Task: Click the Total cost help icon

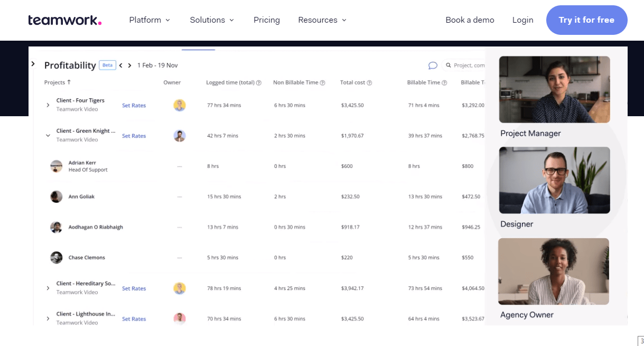Action: 369,83
